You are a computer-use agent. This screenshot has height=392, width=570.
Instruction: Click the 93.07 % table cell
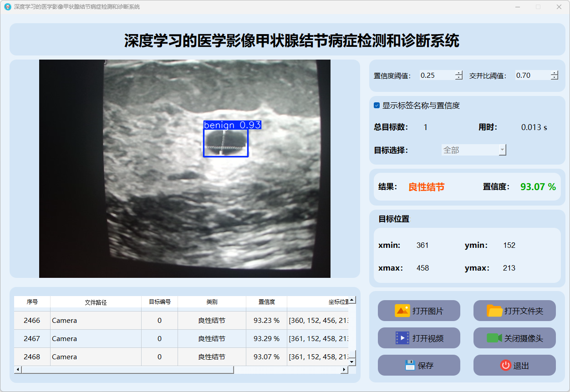[266, 357]
